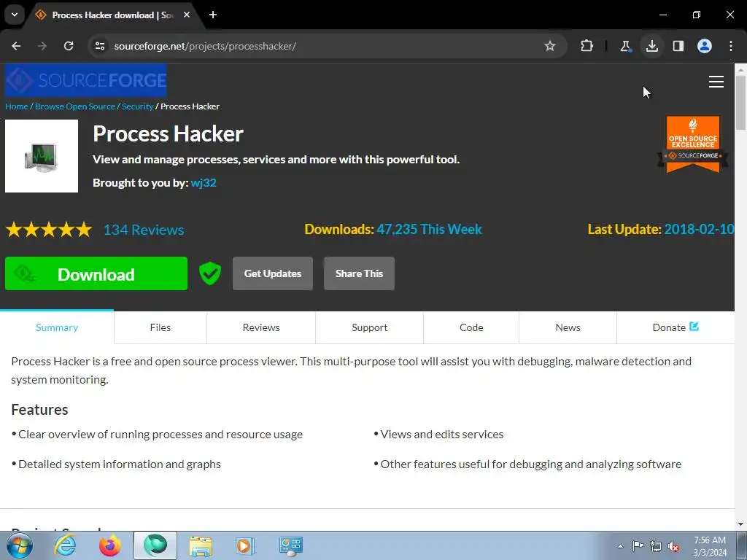This screenshot has width=747, height=560.
Task: Select the Summary tab
Action: [x=57, y=327]
